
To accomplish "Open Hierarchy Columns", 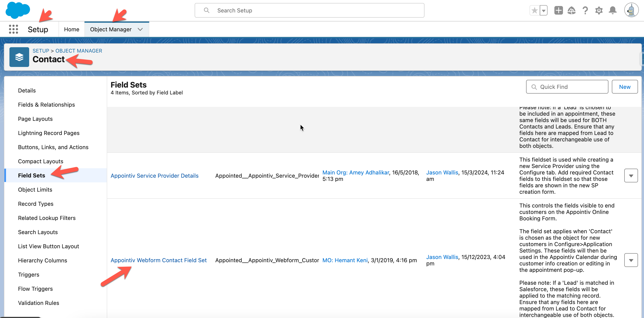I will [x=42, y=260].
